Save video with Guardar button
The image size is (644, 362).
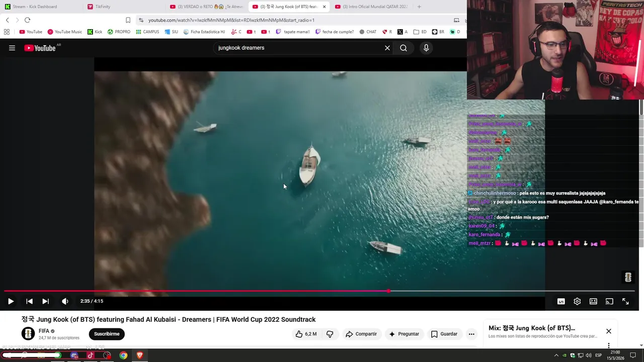tap(444, 334)
